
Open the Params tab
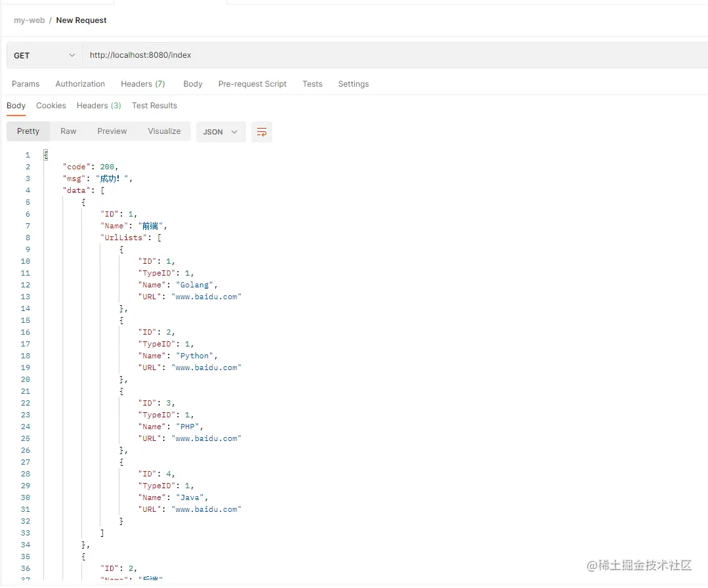point(26,84)
